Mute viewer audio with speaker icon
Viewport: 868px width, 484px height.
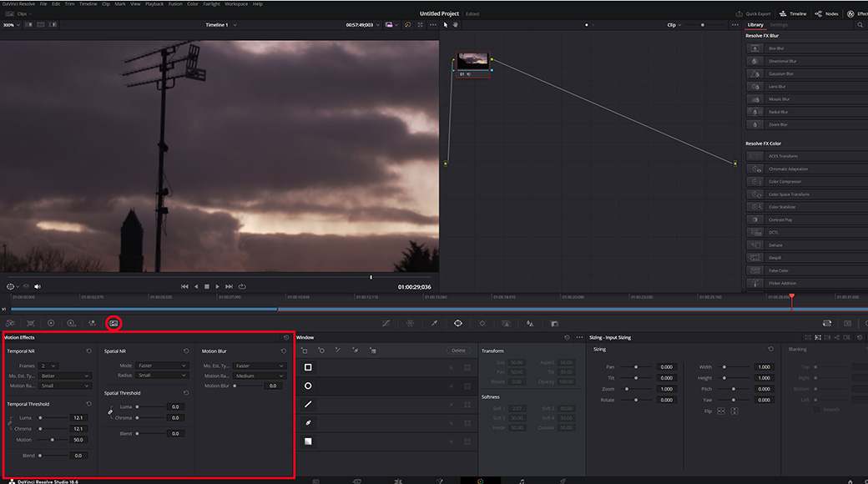point(38,287)
